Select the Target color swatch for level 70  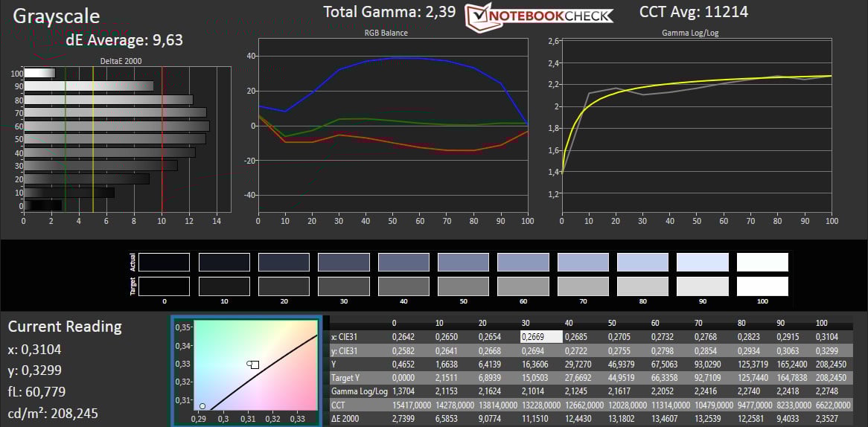[583, 286]
